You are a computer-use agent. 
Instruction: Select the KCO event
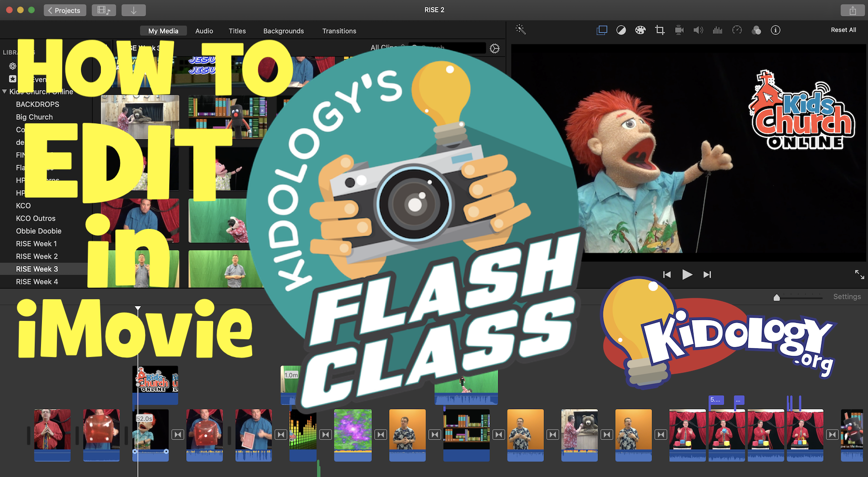click(x=23, y=206)
